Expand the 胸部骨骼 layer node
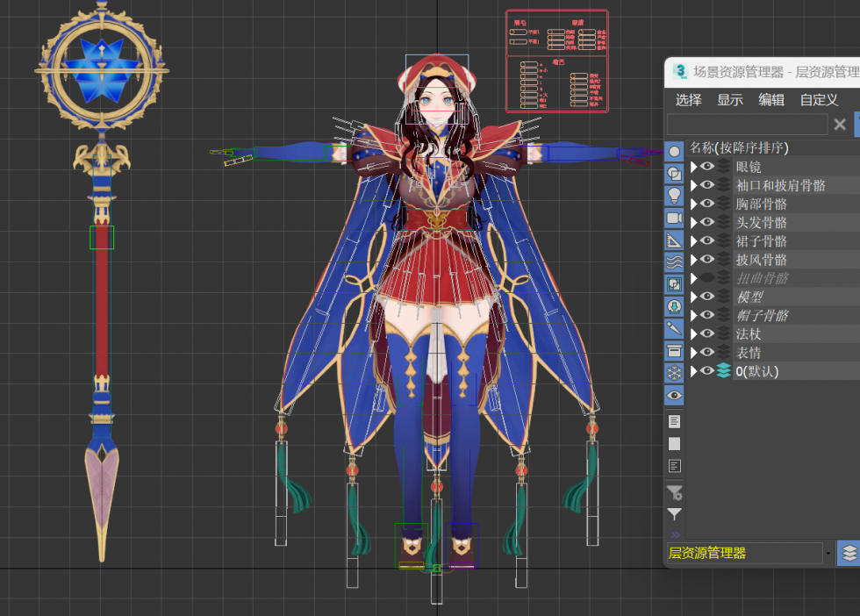This screenshot has height=616, width=860. 693,204
